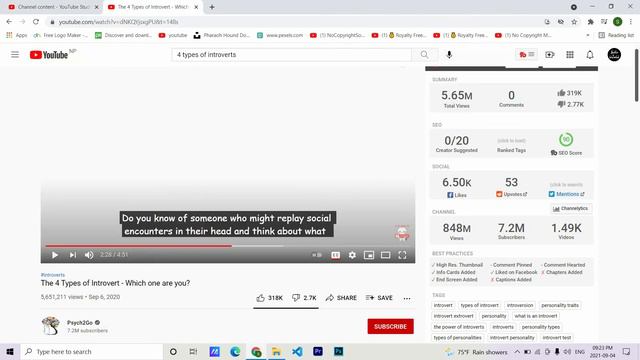The height and width of the screenshot is (360, 640).
Task: Go back to previous page
Action: coord(9,22)
